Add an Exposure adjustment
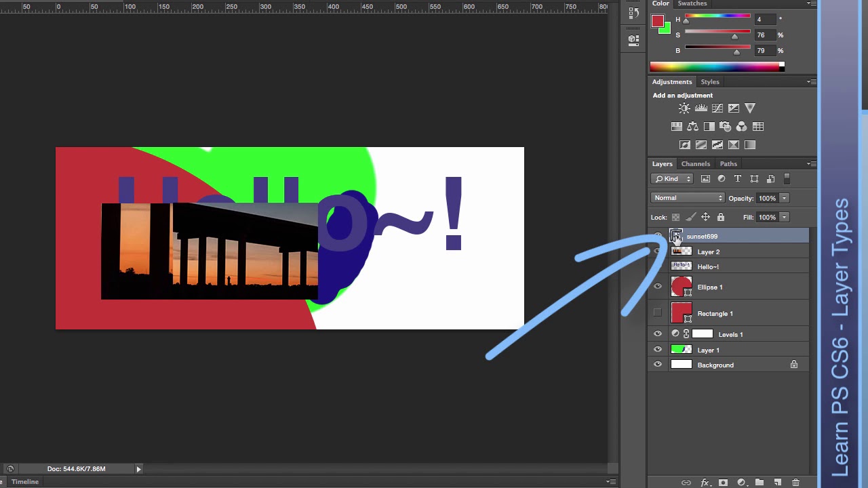Screen dimensions: 868x488 pyautogui.click(x=734, y=108)
